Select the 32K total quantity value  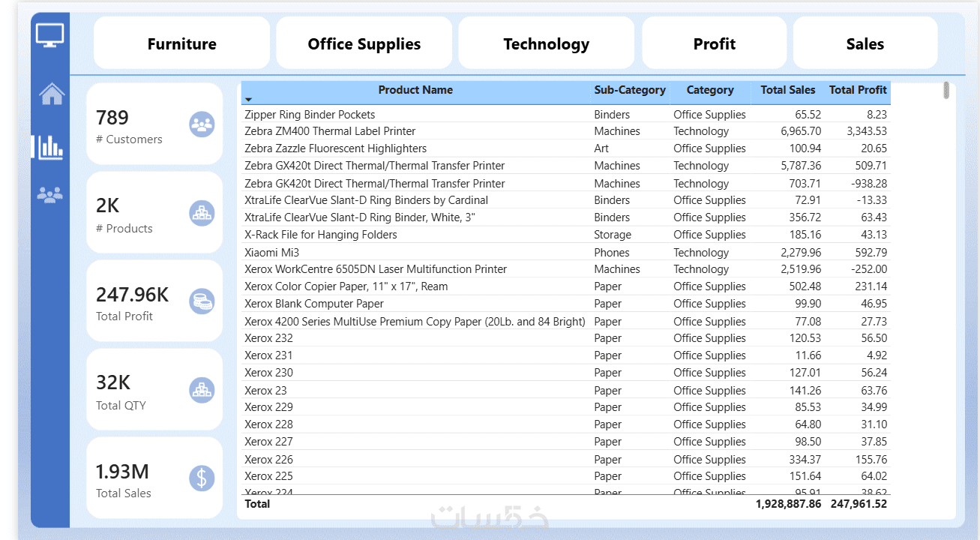click(x=113, y=382)
